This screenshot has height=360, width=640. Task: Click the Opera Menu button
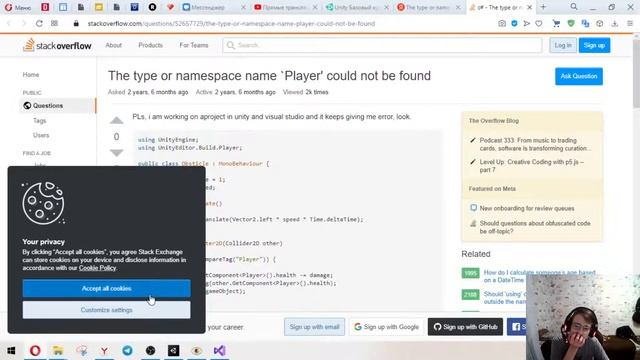click(18, 7)
